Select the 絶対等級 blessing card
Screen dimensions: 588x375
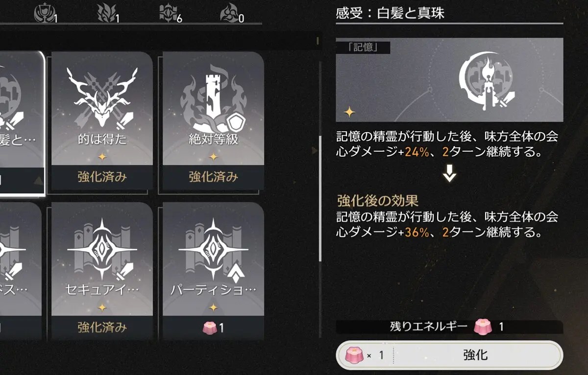coord(213,120)
